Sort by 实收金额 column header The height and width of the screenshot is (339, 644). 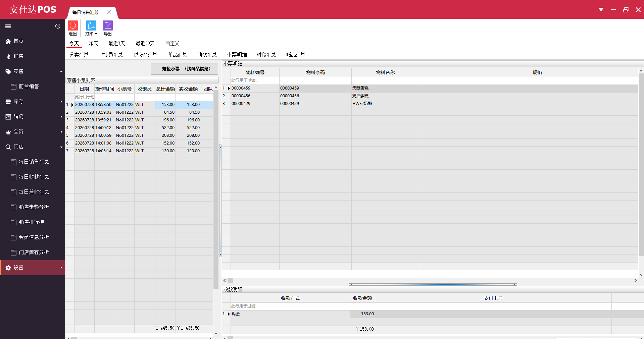(188, 89)
